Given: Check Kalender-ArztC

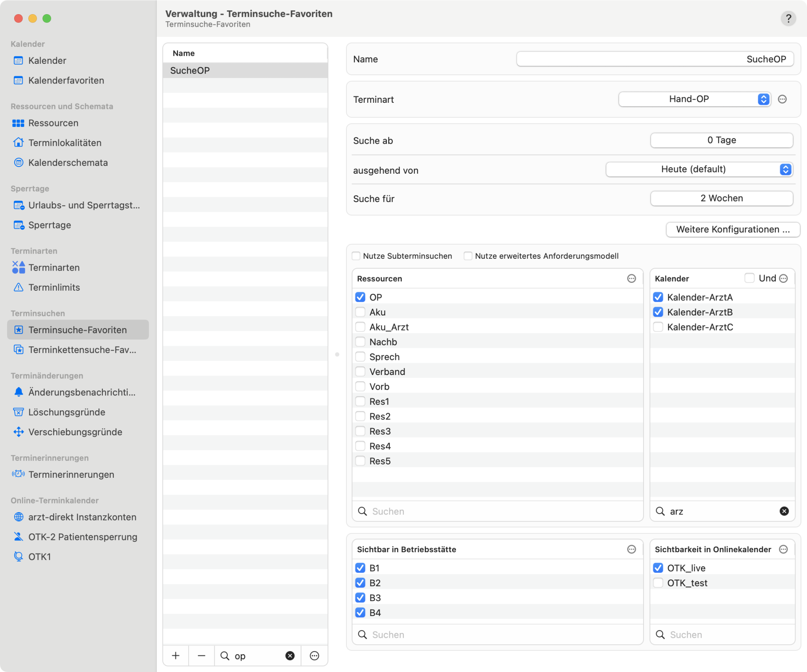Looking at the screenshot, I should pyautogui.click(x=658, y=327).
